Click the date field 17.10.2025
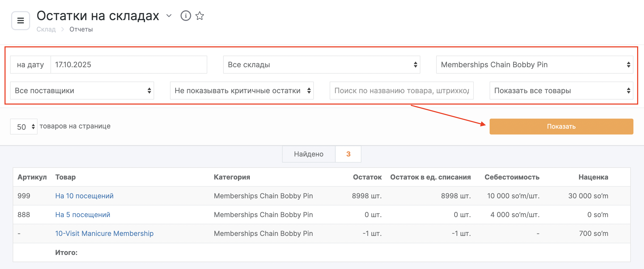644x269 pixels. click(x=128, y=65)
